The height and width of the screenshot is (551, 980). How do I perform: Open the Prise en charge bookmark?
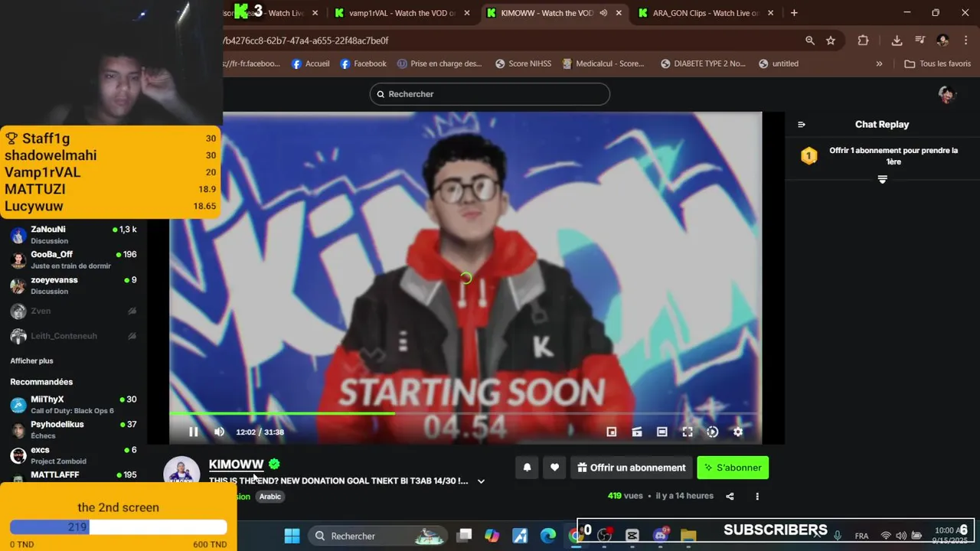pyautogui.click(x=439, y=64)
